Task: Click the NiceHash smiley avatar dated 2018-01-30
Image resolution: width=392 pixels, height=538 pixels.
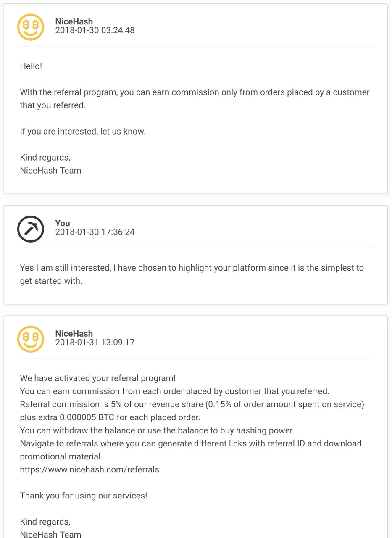Action: [x=31, y=27]
